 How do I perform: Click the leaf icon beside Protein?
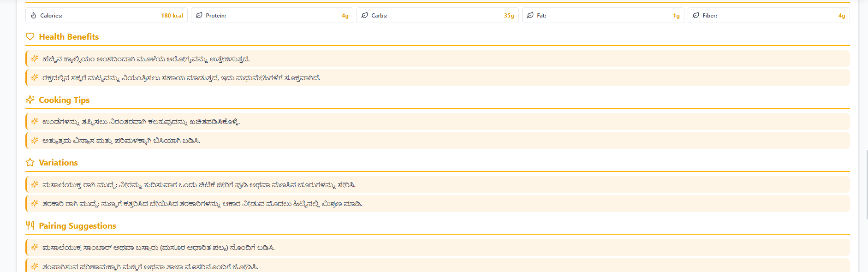pyautogui.click(x=199, y=15)
